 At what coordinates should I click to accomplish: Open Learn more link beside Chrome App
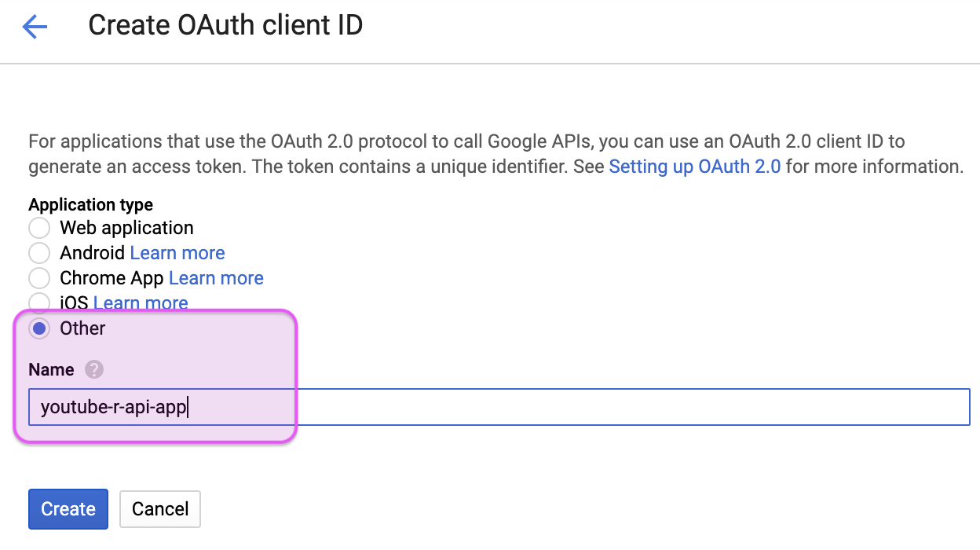tap(216, 278)
